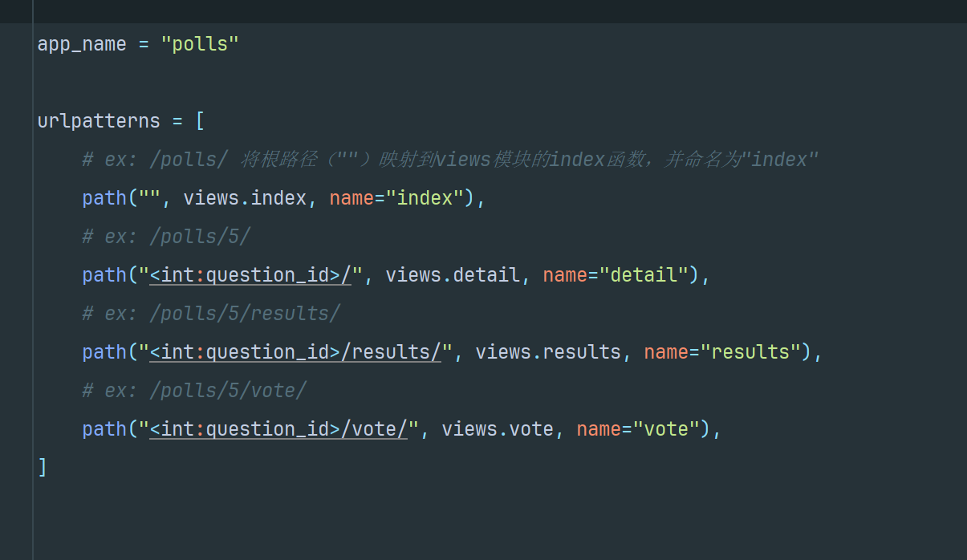Click views.detail view reference
The height and width of the screenshot is (560, 967).
point(453,275)
